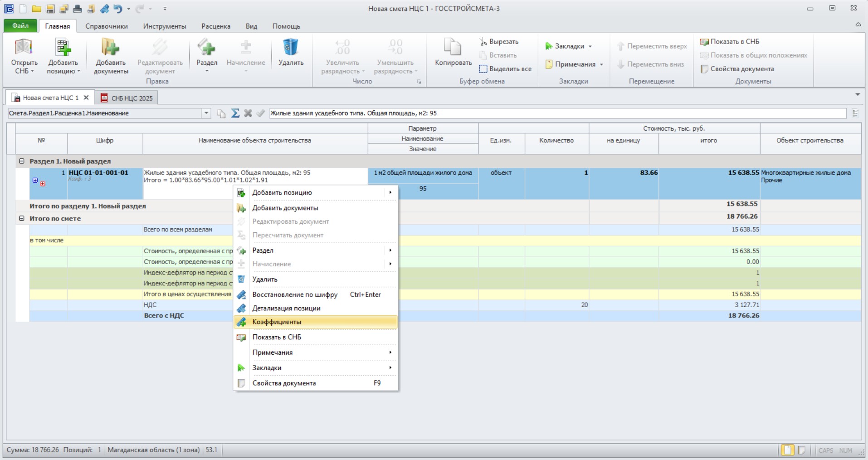868x460 pixels.
Task: Click the Удалить trash bin icon
Action: click(x=290, y=47)
